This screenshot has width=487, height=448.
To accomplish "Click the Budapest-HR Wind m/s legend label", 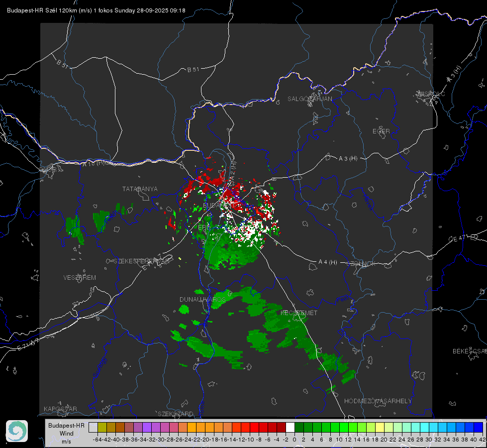I will pos(67,433).
